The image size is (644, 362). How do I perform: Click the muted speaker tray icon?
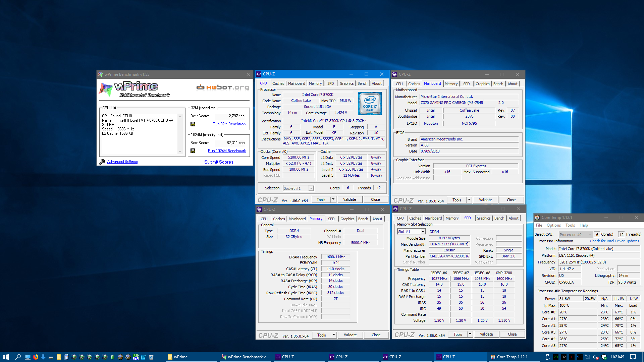point(596,357)
